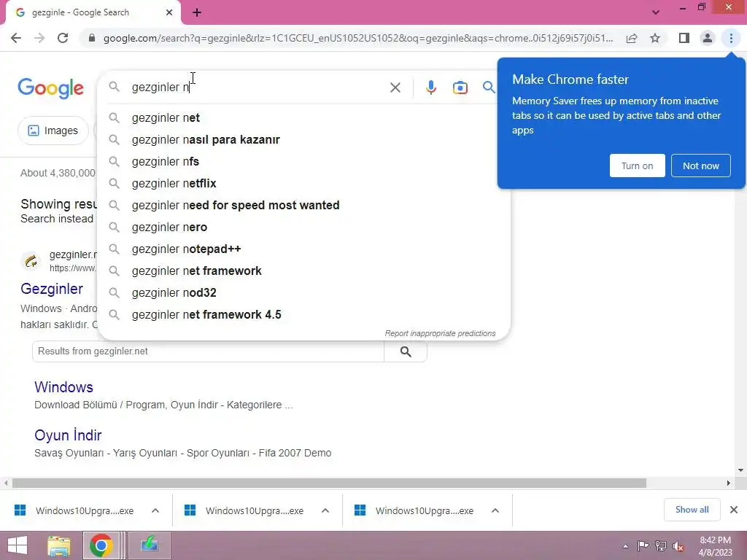Close the gezginle Google Search tab
This screenshot has width=747, height=560.
pyautogui.click(x=169, y=12)
